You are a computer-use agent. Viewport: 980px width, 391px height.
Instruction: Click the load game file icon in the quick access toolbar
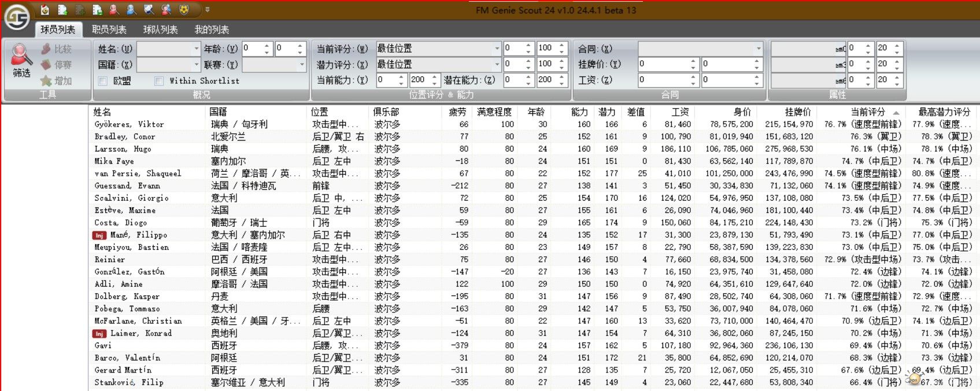tap(45, 10)
